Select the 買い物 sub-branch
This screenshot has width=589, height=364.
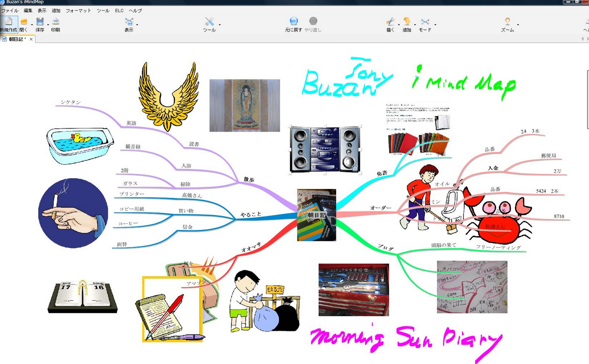[x=186, y=211]
